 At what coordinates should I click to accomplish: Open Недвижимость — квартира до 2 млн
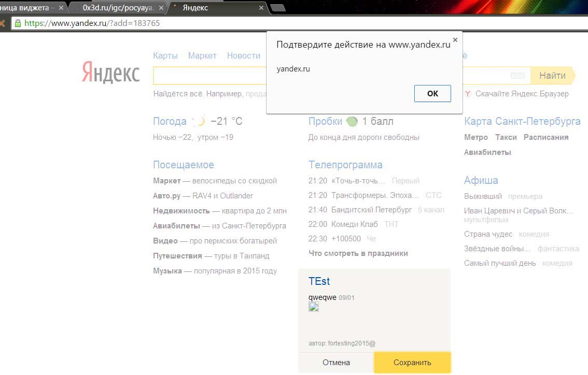click(x=220, y=210)
